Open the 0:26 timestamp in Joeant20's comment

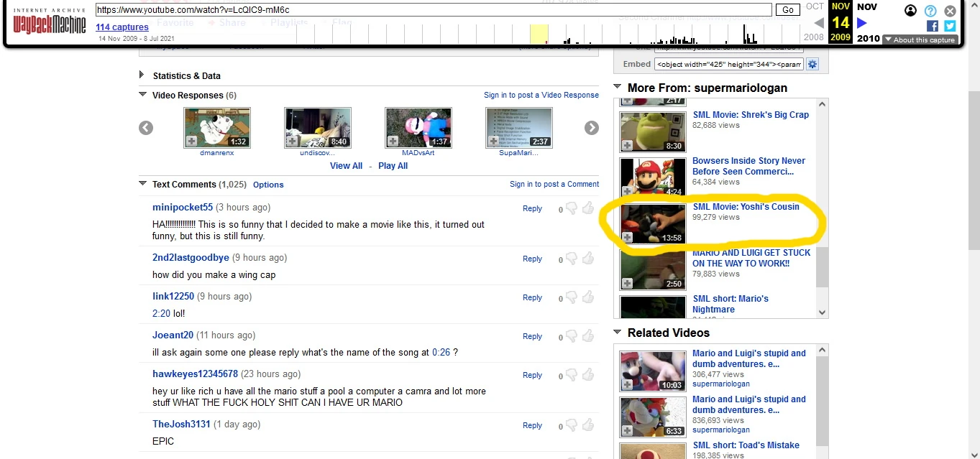pos(441,352)
